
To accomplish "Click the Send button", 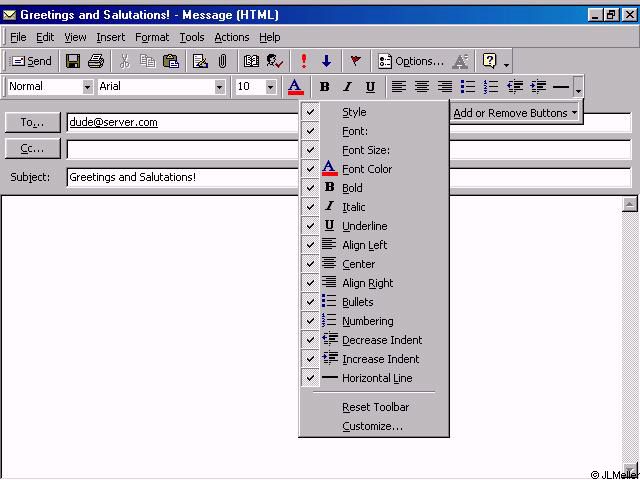I will point(32,61).
